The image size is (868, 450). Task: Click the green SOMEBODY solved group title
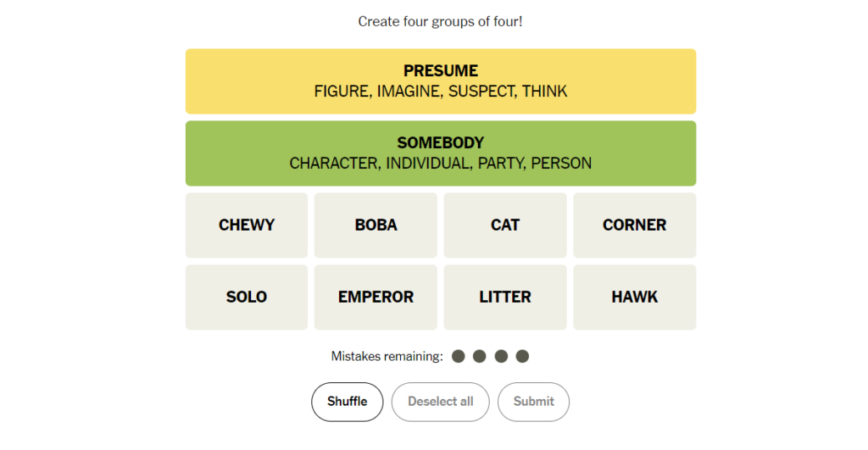pyautogui.click(x=441, y=143)
